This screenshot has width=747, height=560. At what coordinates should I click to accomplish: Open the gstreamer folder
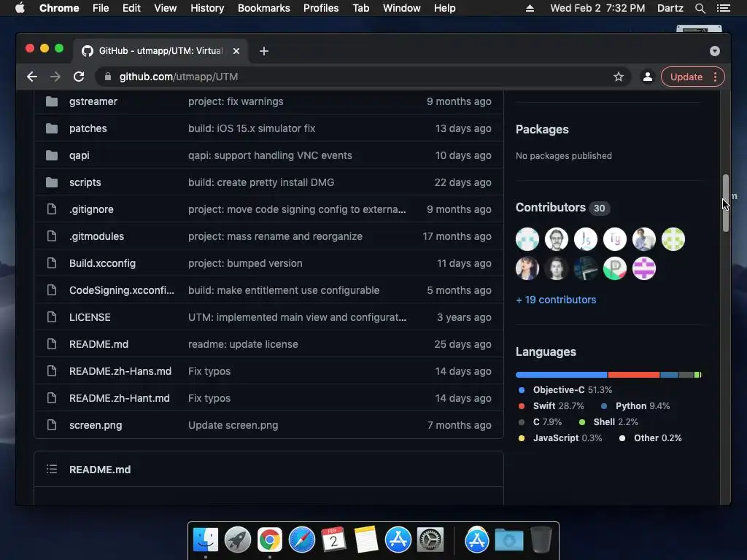click(93, 101)
